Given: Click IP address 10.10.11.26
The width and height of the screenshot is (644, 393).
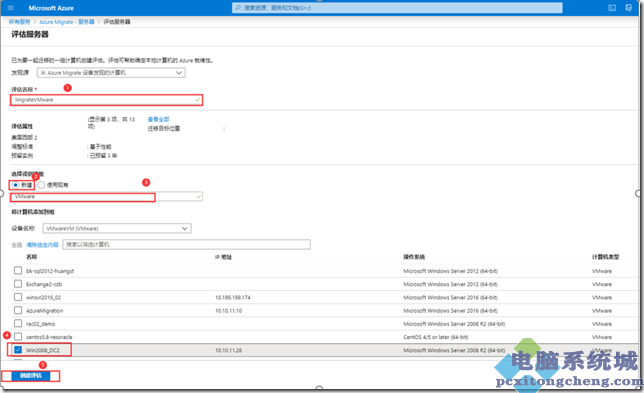Looking at the screenshot, I should point(228,350).
